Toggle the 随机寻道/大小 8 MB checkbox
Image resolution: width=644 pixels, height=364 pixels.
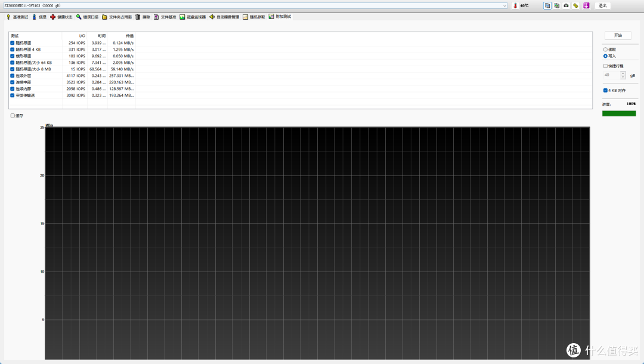(13, 69)
